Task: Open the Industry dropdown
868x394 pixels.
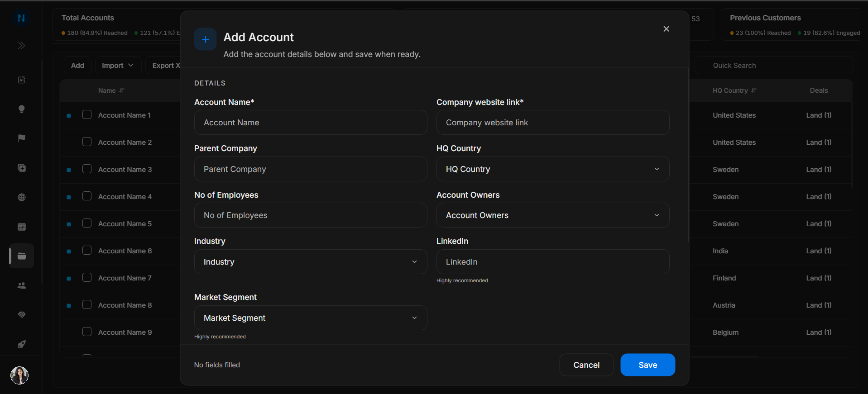Action: coord(310,262)
